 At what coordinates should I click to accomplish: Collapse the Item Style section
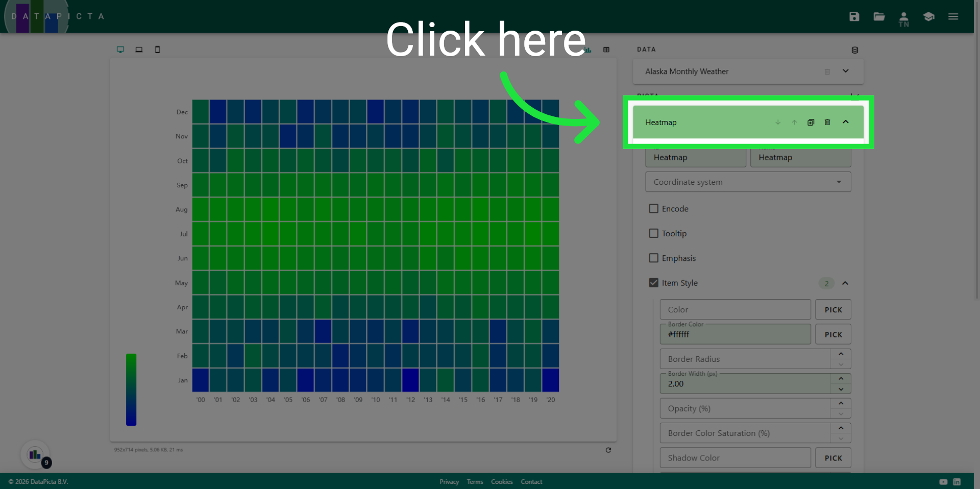tap(845, 283)
